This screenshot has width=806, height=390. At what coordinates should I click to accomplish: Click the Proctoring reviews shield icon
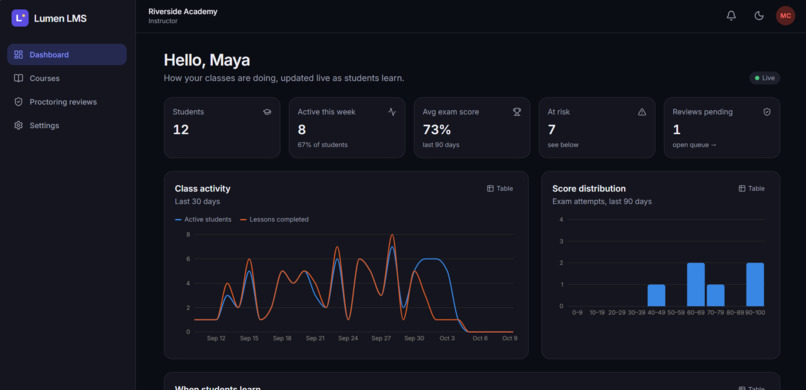pyautogui.click(x=19, y=102)
